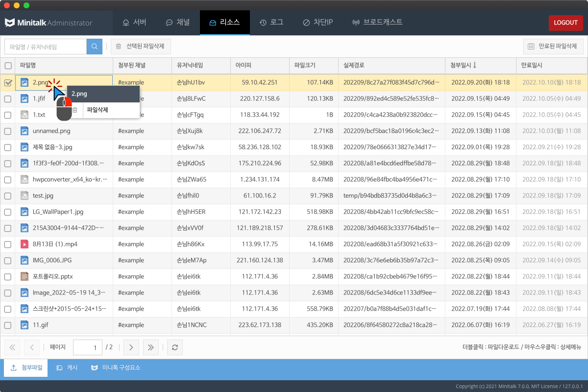Click the Minitalk Administrator logo
Viewport: 588px width, 392px height.
coord(49,23)
